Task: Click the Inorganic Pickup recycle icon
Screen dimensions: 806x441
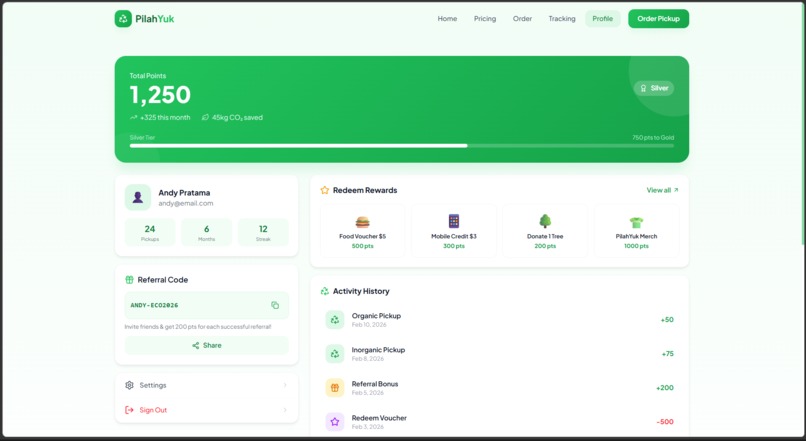Action: coord(335,354)
